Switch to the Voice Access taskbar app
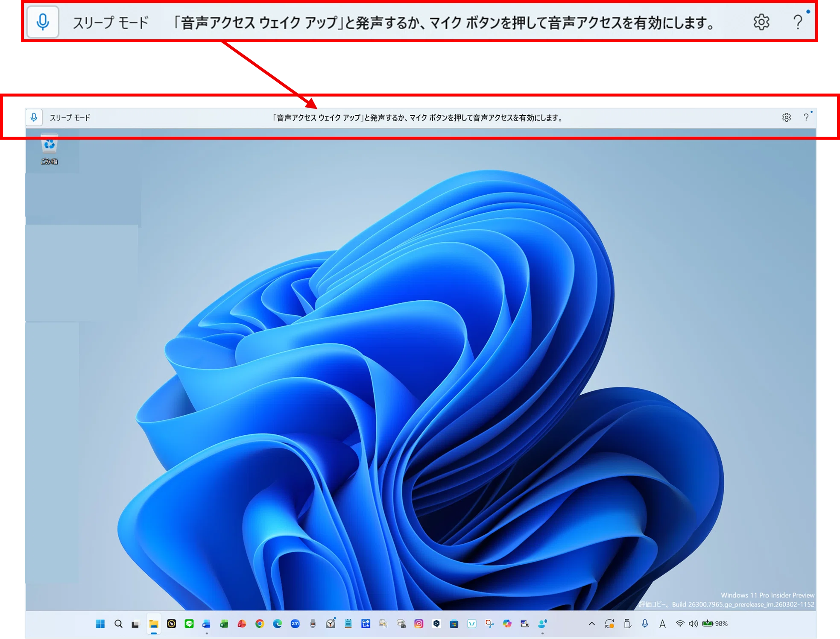Screen dimensions: 840x639 tap(543, 624)
